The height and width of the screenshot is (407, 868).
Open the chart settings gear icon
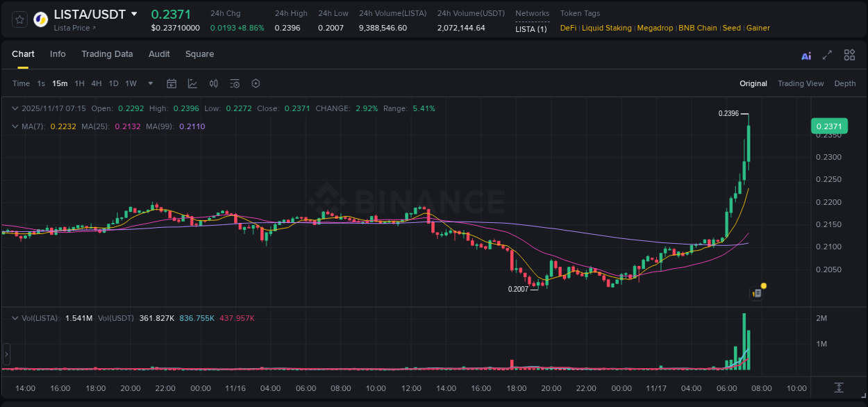click(x=255, y=83)
